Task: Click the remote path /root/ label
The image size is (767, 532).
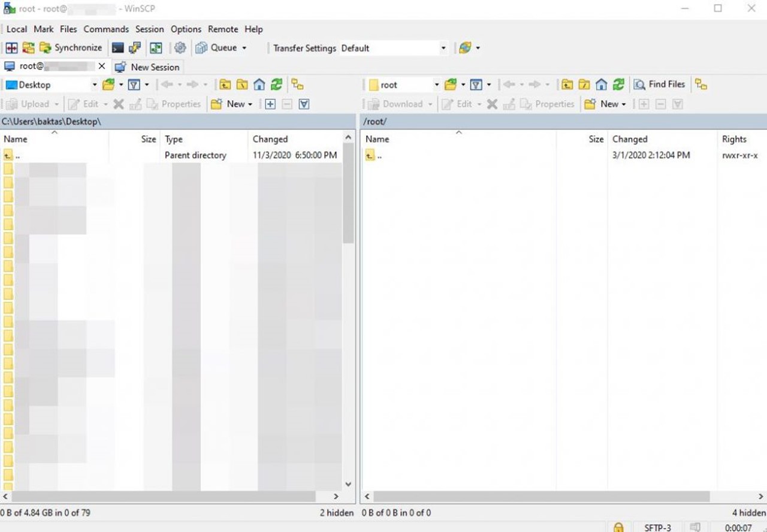Action: [376, 122]
